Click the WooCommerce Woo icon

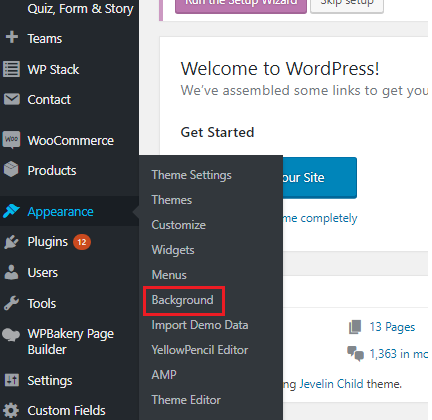pos(11,140)
